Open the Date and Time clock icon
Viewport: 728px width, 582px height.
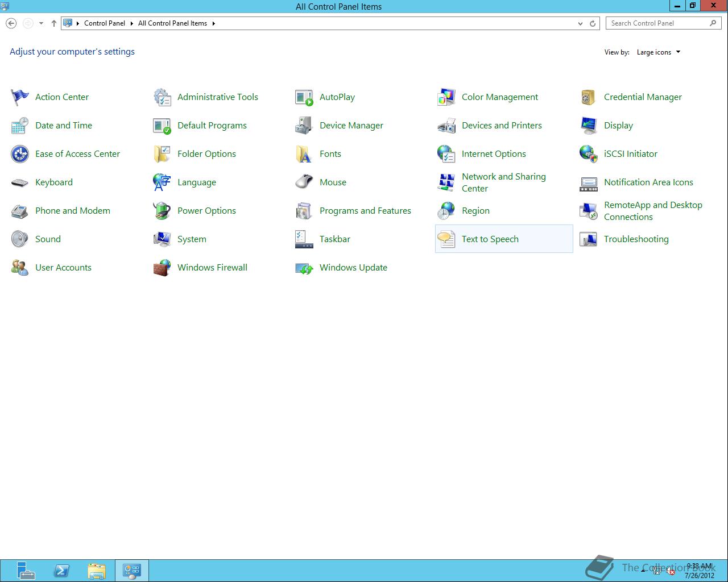(x=20, y=126)
